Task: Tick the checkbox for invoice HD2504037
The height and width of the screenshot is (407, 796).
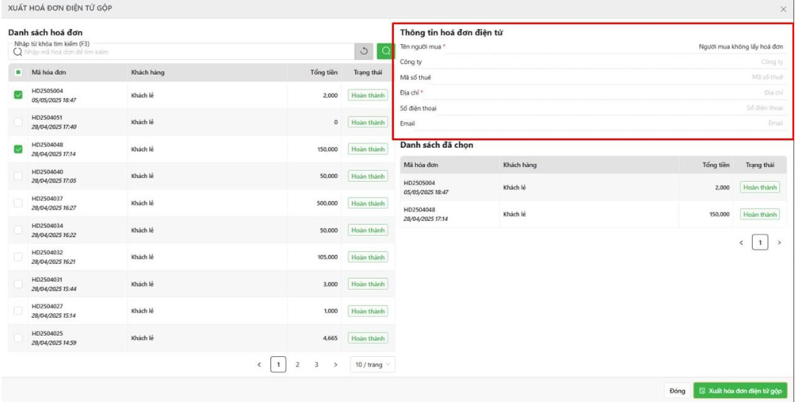Action: coord(18,203)
